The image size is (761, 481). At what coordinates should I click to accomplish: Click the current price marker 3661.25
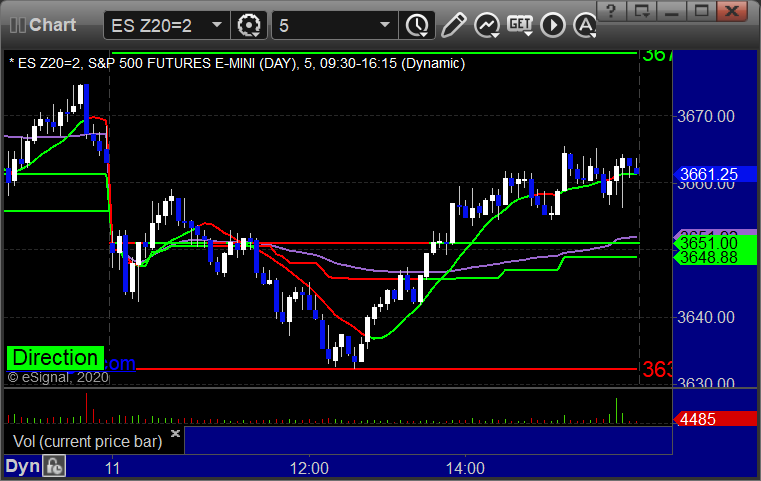713,174
